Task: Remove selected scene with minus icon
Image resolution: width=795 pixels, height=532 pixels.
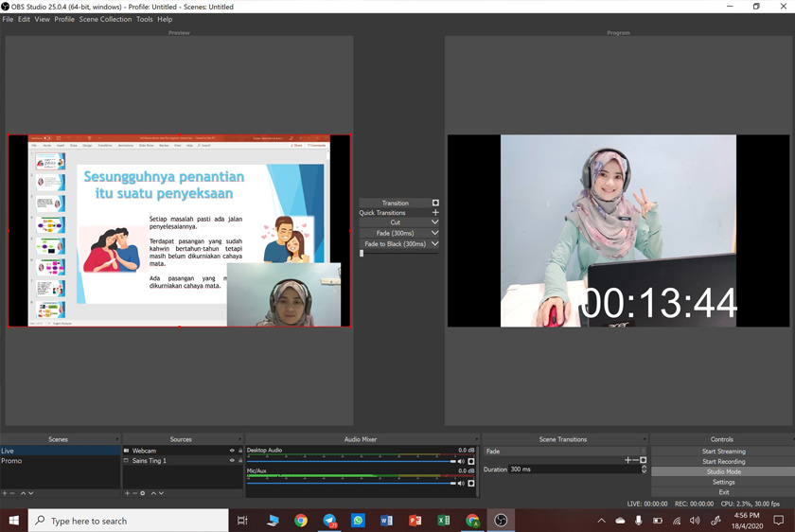Action: pos(12,493)
